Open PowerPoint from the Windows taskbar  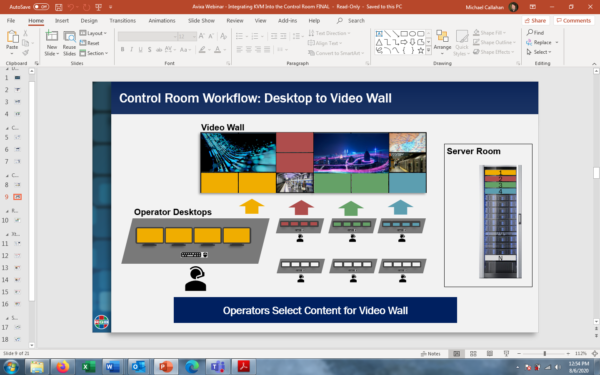tap(166, 367)
